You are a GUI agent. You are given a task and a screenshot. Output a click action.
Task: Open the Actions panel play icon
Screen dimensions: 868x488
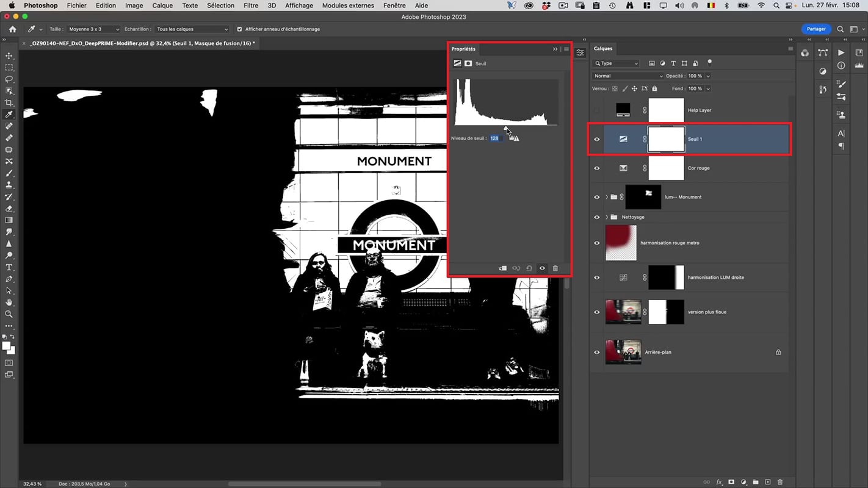tap(841, 53)
